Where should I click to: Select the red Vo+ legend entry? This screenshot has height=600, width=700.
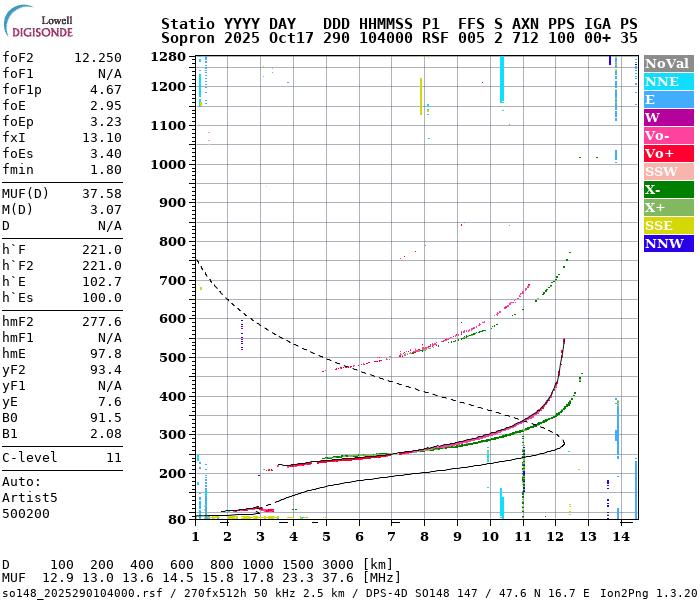coord(668,153)
